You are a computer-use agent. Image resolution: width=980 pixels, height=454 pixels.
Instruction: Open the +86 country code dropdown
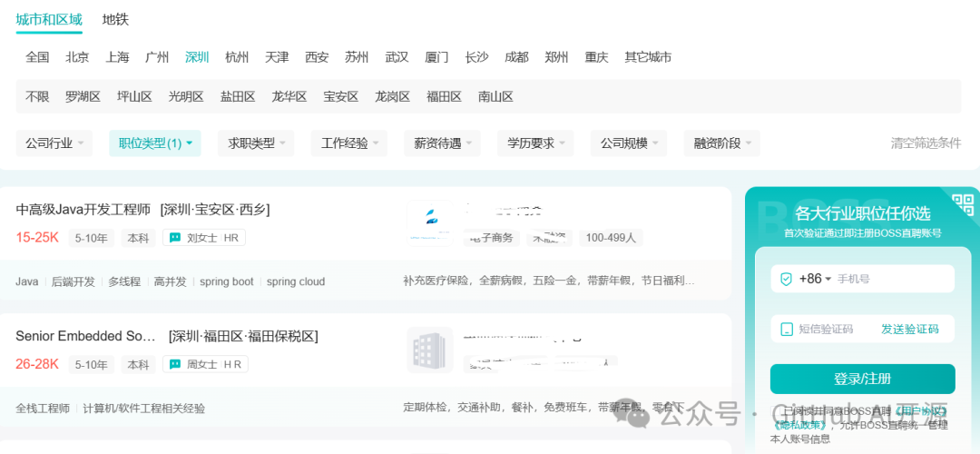(815, 279)
